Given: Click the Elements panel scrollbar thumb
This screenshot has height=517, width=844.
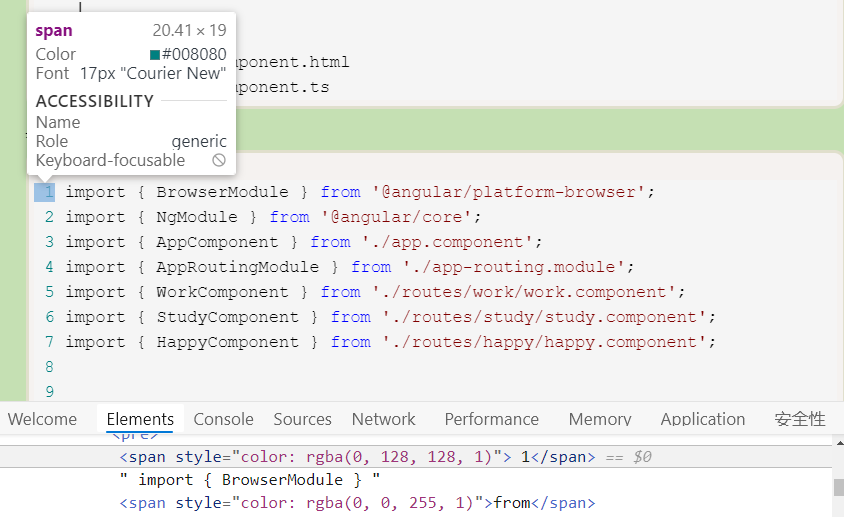Looking at the screenshot, I should pos(839,487).
